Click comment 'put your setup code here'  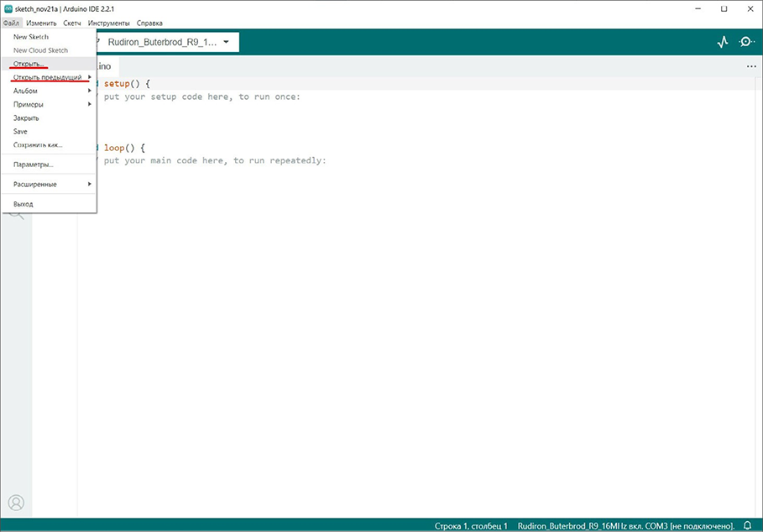[202, 96]
